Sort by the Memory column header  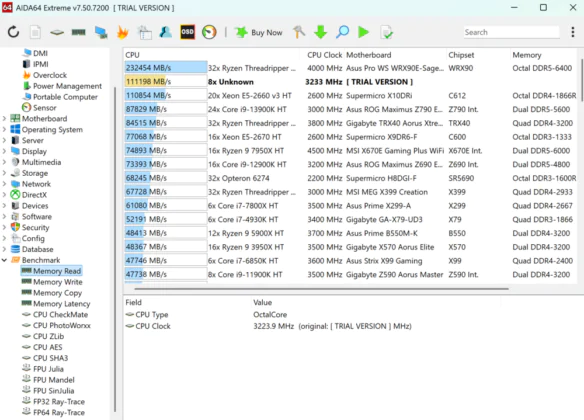(x=527, y=55)
